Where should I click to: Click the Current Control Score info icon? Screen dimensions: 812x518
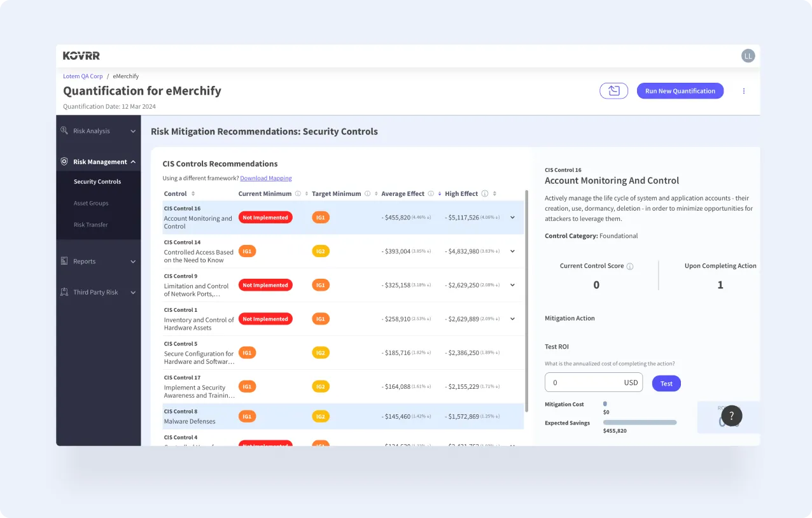pyautogui.click(x=631, y=265)
